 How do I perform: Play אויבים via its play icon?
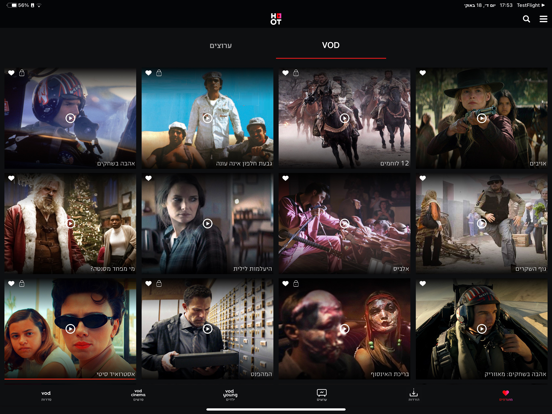tap(482, 118)
